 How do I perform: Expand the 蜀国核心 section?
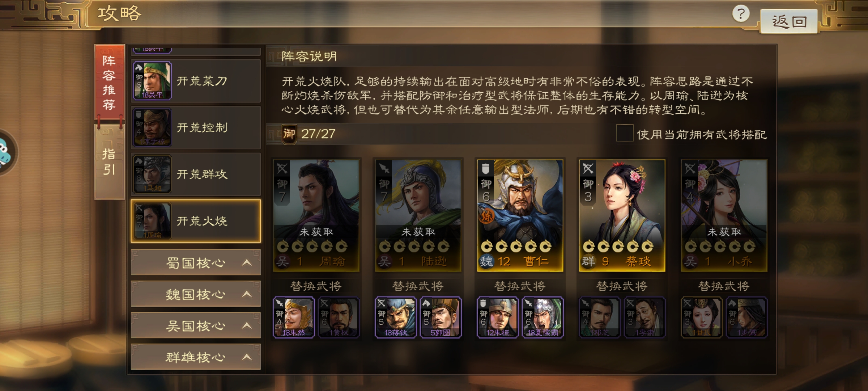pos(196,262)
